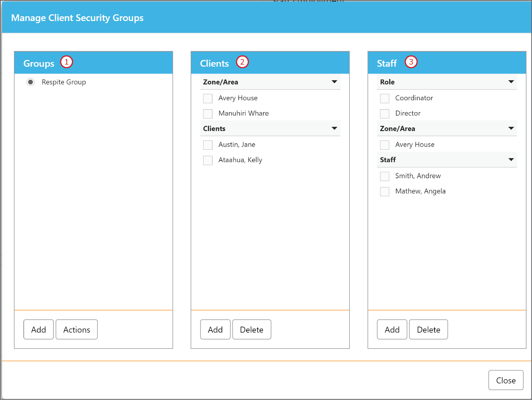Viewport: 532px width, 400px height.
Task: Collapse the Clients subsection arrow
Action: pos(334,128)
